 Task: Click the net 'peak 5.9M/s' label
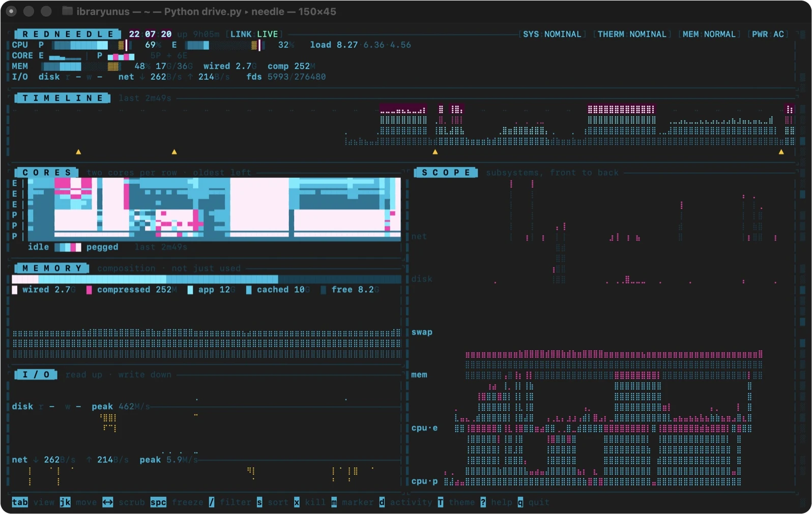click(x=168, y=460)
